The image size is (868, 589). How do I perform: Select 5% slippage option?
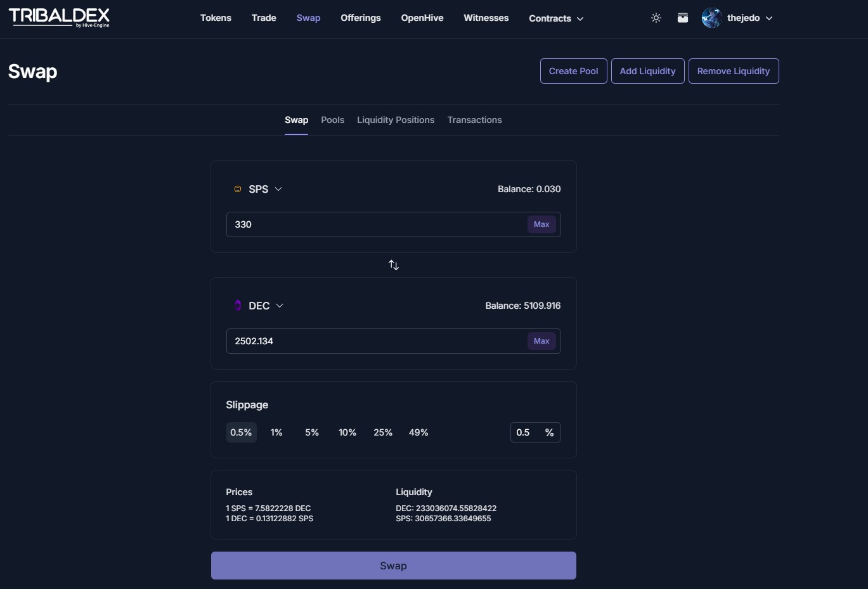[312, 432]
